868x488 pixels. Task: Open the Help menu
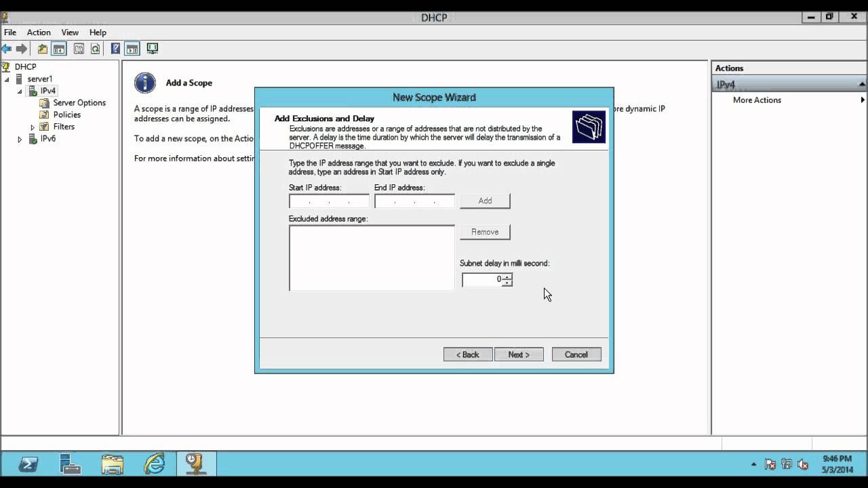98,32
